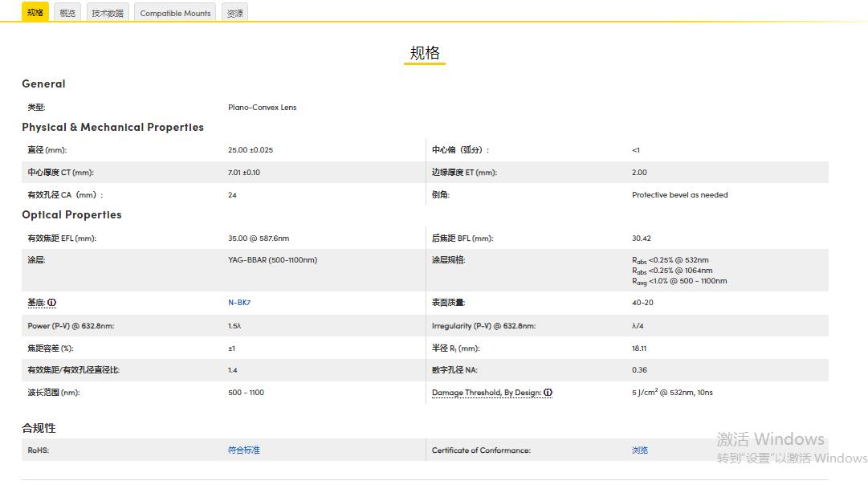Viewport: 868px width, 485px height.
Task: Open the N-BK7 substrate material link
Action: [238, 301]
